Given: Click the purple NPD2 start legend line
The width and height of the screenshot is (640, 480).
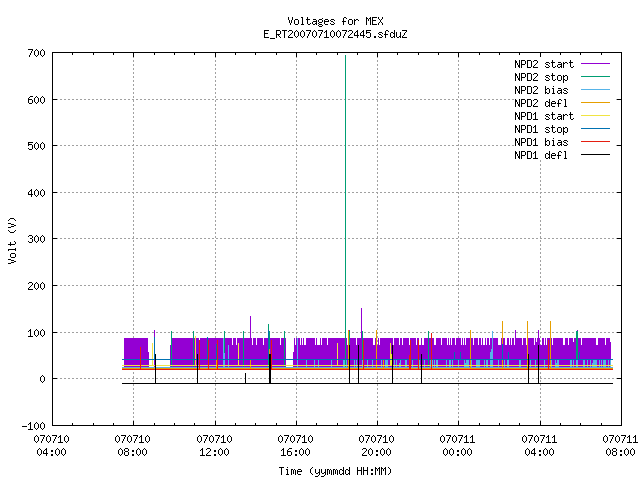Looking at the screenshot, I should pyautogui.click(x=595, y=64).
